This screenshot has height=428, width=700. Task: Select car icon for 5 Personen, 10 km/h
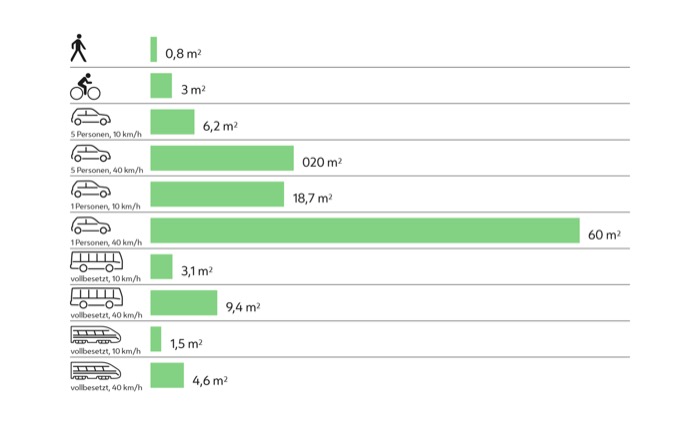[x=89, y=119]
